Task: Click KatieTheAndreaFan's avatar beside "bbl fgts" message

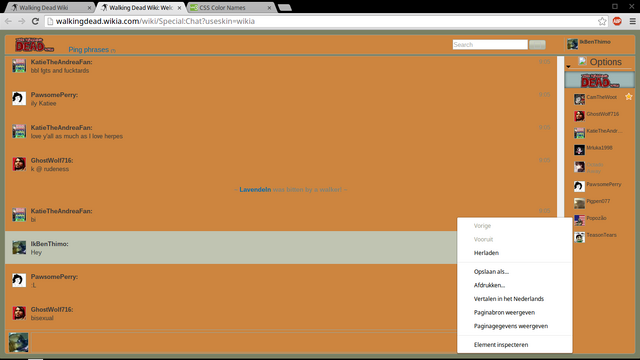Action: click(x=19, y=65)
